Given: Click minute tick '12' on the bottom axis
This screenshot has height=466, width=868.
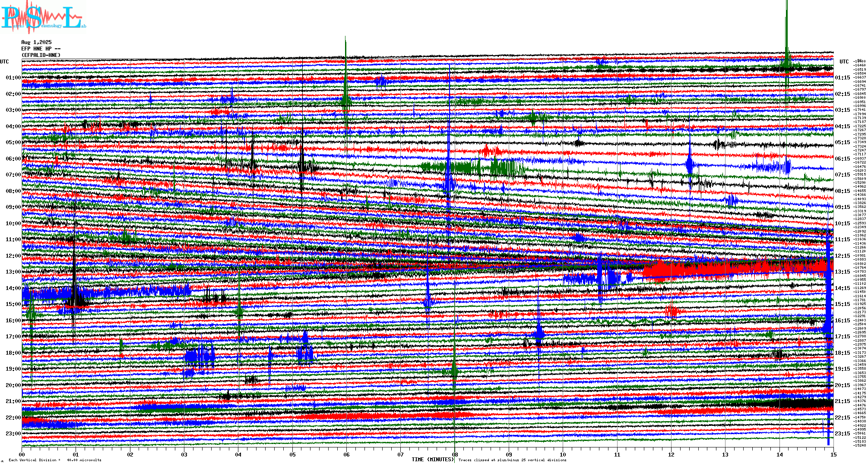Looking at the screenshot, I should point(671,454).
